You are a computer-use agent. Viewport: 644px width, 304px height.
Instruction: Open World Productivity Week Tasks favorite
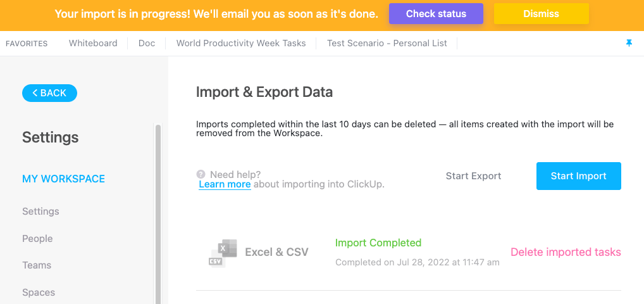coord(241,43)
